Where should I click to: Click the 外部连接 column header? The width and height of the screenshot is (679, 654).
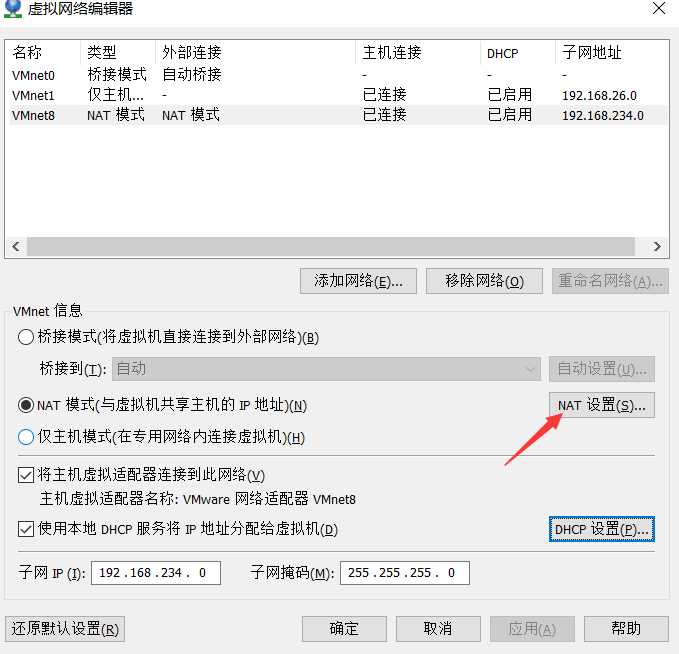255,52
